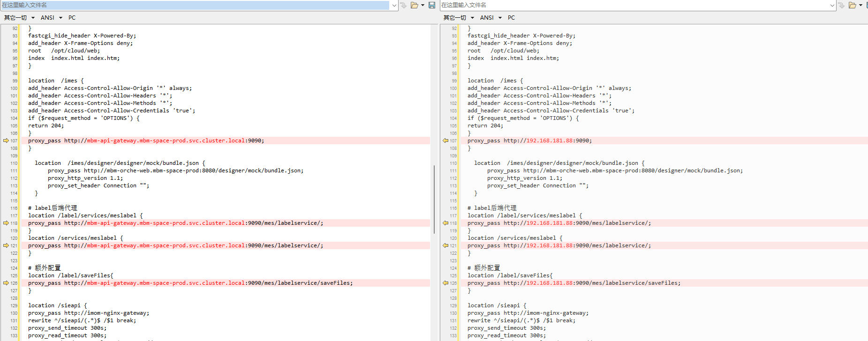Screen dimensions: 868x341
Task: Click left line 107 proxy_pass mbm-api-gateway text
Action: tap(146, 141)
